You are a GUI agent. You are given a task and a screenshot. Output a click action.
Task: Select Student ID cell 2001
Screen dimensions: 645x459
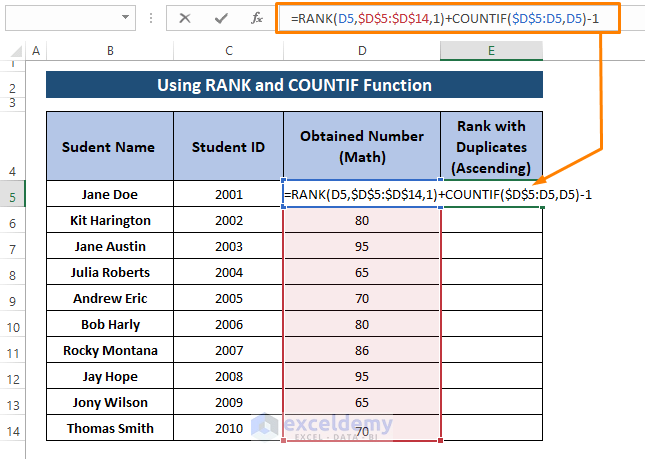pyautogui.click(x=228, y=194)
